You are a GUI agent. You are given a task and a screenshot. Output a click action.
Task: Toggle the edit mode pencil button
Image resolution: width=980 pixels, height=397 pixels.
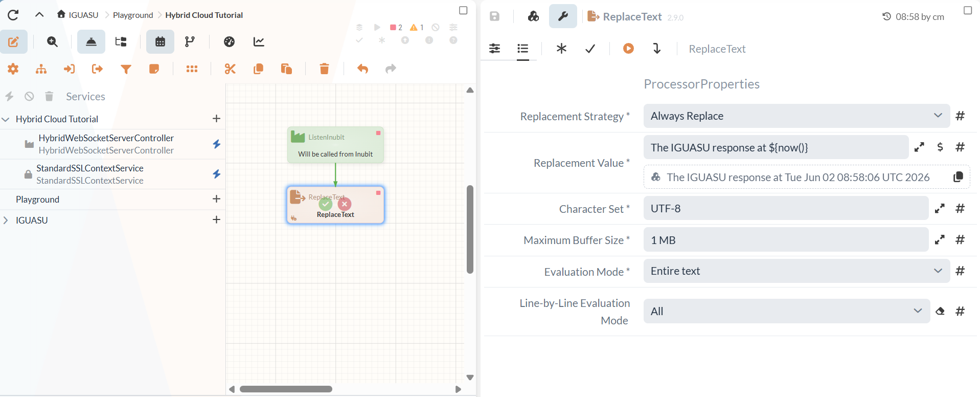tap(14, 42)
